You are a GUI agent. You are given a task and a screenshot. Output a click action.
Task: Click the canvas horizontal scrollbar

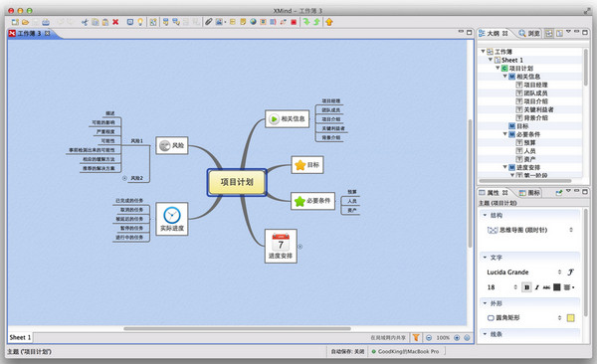click(237, 328)
